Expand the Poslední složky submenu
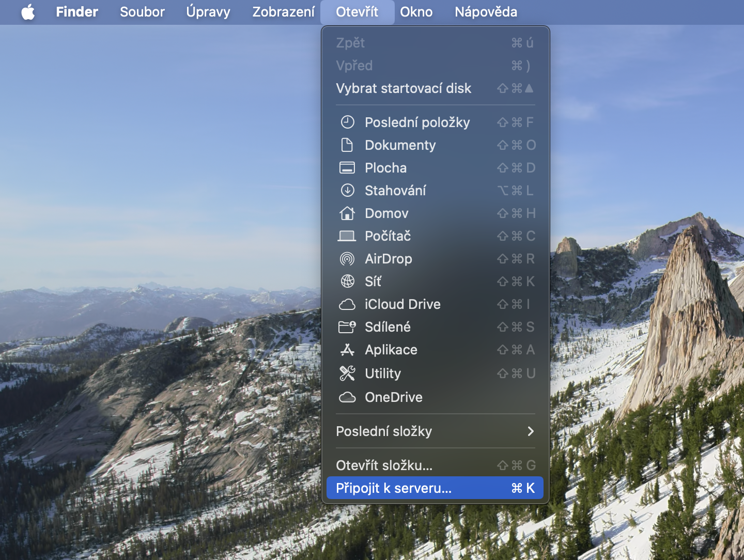The width and height of the screenshot is (744, 560). coord(384,431)
